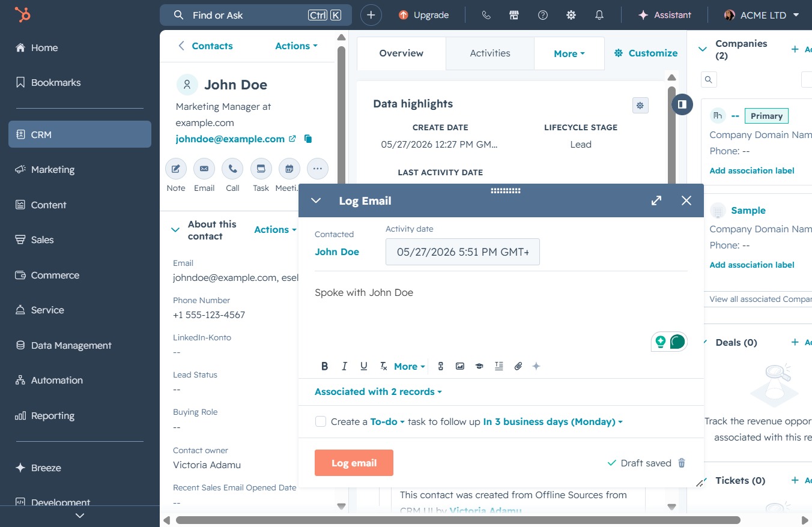This screenshot has width=812, height=527.
Task: Insert a snippet using the snippet icon
Action: pyautogui.click(x=498, y=366)
